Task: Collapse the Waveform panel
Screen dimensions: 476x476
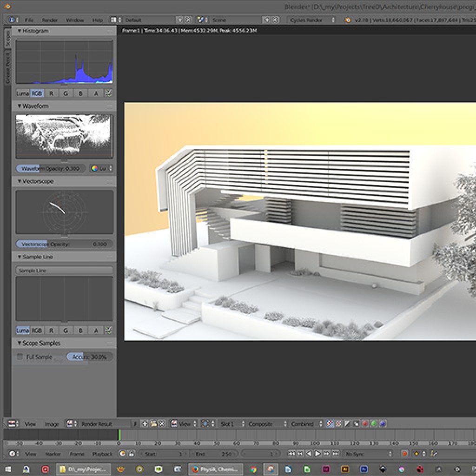Action: point(20,106)
